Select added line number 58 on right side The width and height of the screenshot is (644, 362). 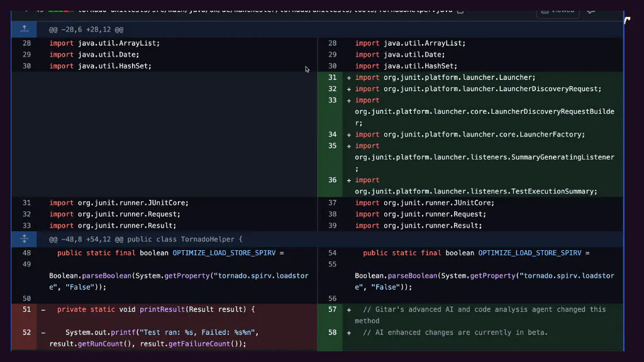click(x=332, y=332)
